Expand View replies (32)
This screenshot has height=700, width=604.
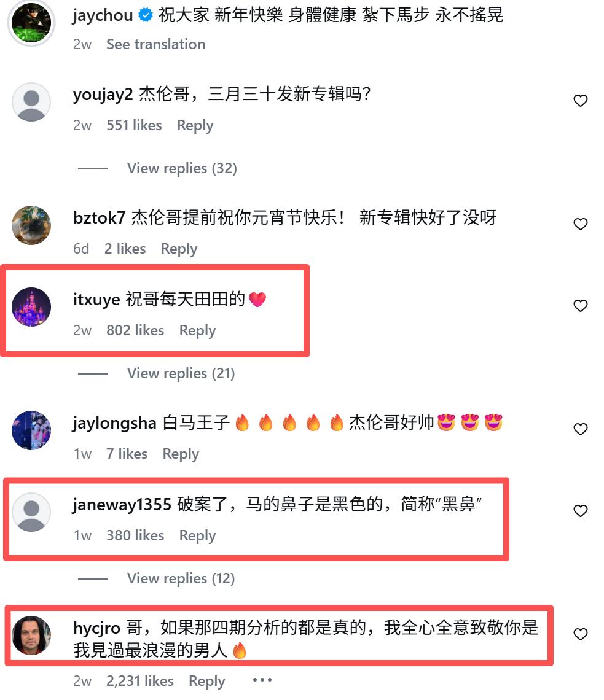(182, 168)
